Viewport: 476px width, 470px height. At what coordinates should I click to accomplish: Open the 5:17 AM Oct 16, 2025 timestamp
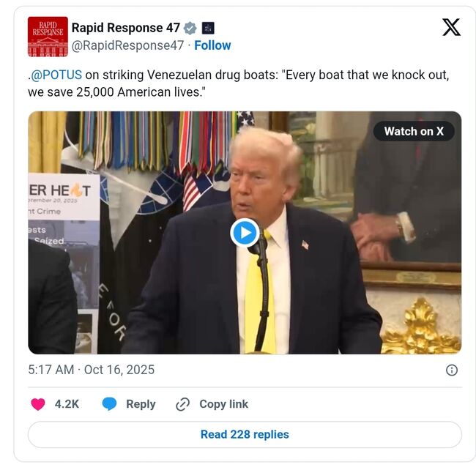coord(91,370)
